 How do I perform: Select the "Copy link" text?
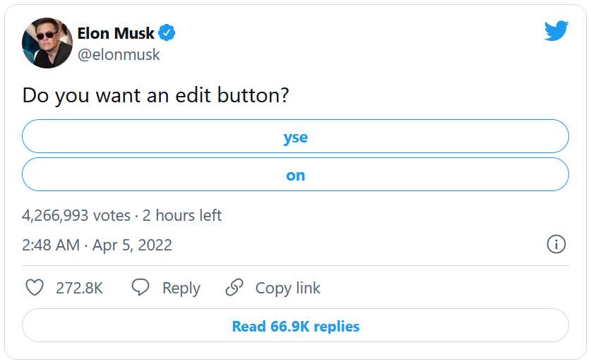[x=287, y=288]
